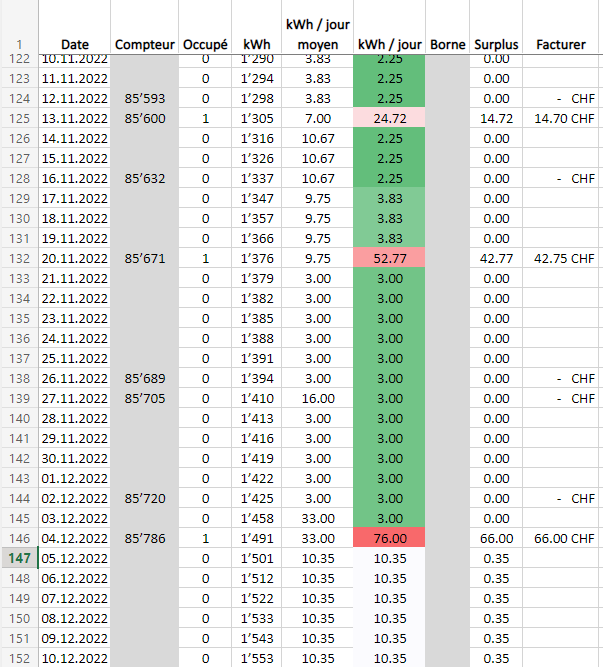Click the counter value 85'632

pos(145,178)
